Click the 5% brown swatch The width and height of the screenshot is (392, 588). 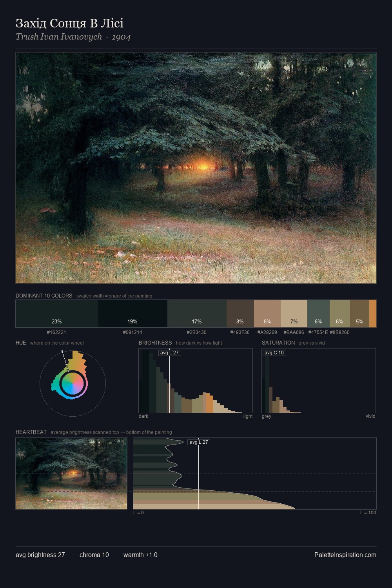click(x=359, y=314)
